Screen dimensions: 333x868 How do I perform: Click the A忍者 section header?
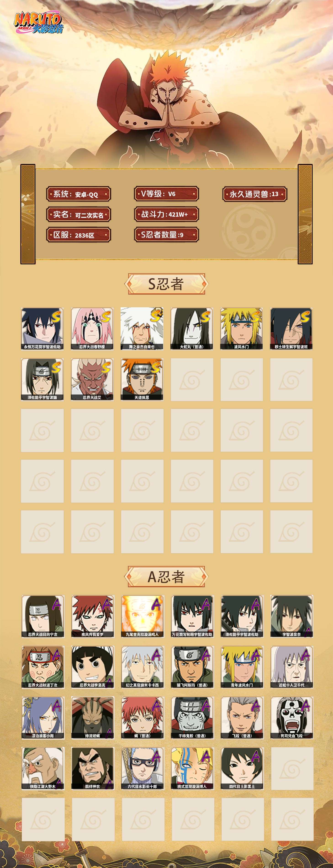coord(166,576)
